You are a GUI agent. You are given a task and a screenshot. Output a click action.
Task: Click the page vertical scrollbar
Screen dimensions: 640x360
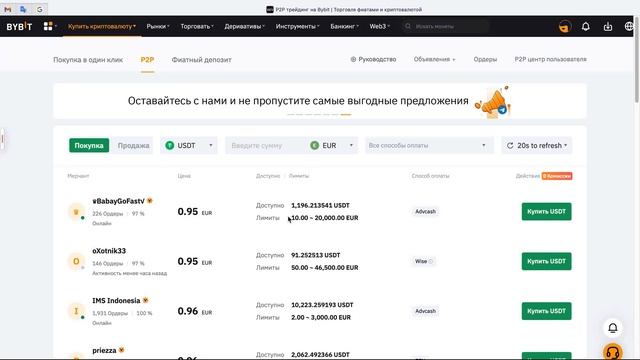point(637,59)
